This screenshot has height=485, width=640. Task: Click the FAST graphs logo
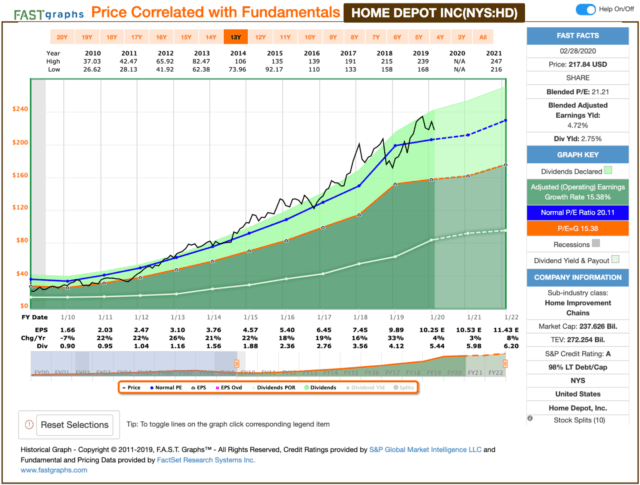click(49, 15)
